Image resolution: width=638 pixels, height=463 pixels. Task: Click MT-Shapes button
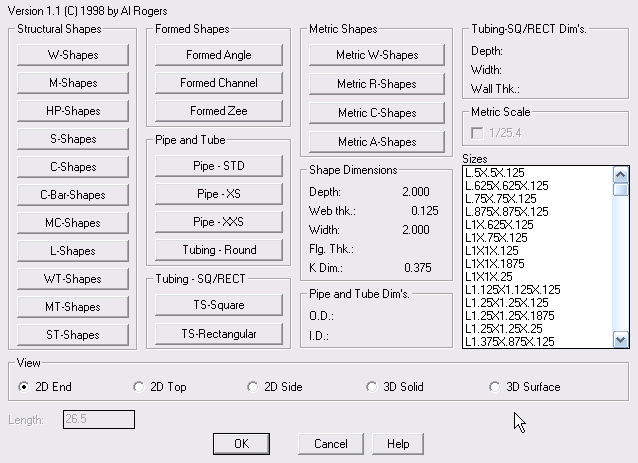(x=73, y=307)
